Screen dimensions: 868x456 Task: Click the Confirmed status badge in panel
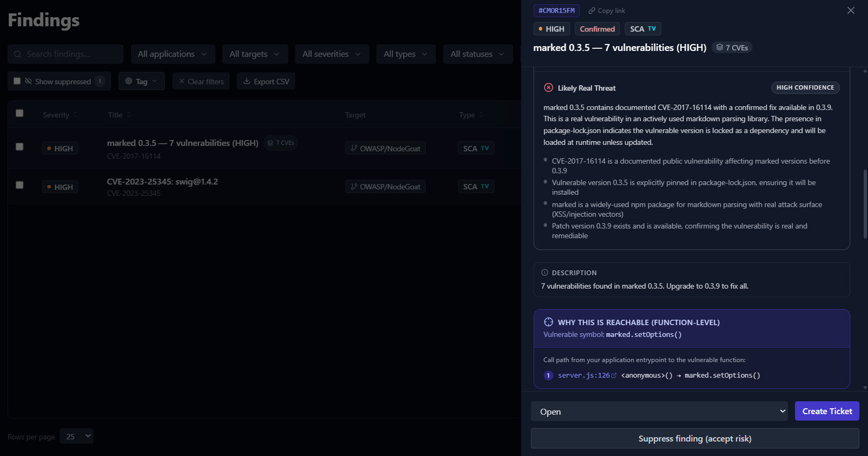coord(597,29)
